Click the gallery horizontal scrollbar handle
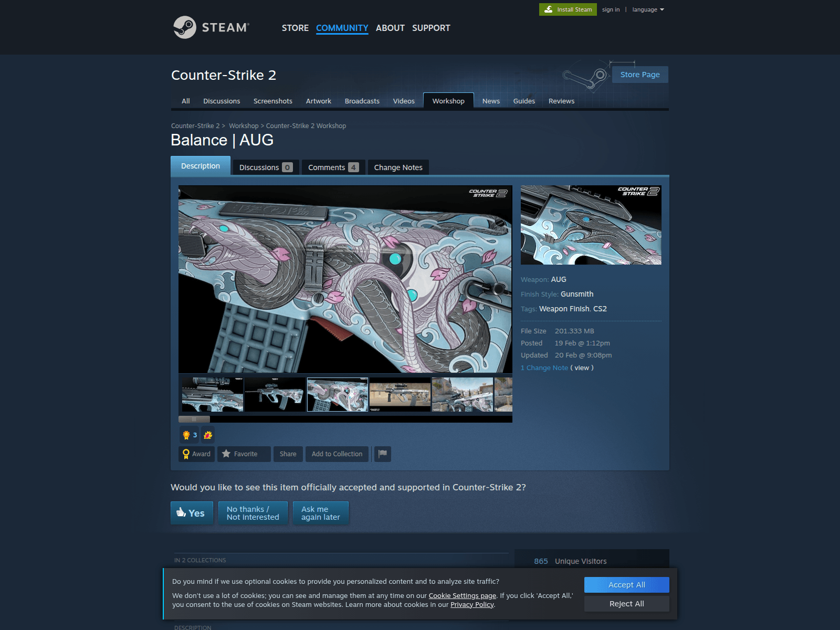 [x=194, y=419]
